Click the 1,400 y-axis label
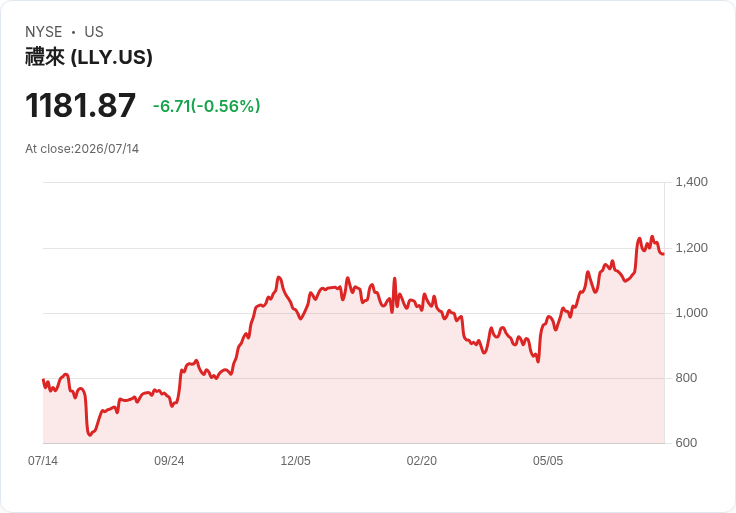This screenshot has height=513, width=736. click(x=691, y=182)
